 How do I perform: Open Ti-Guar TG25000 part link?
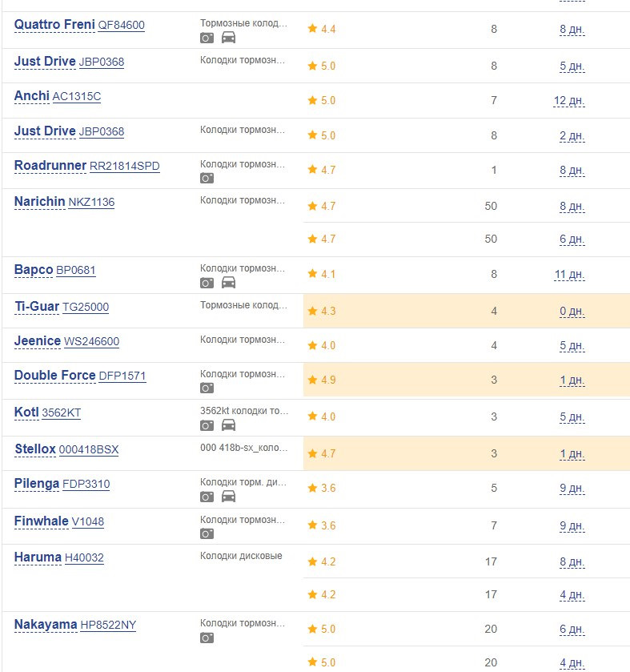(x=62, y=307)
